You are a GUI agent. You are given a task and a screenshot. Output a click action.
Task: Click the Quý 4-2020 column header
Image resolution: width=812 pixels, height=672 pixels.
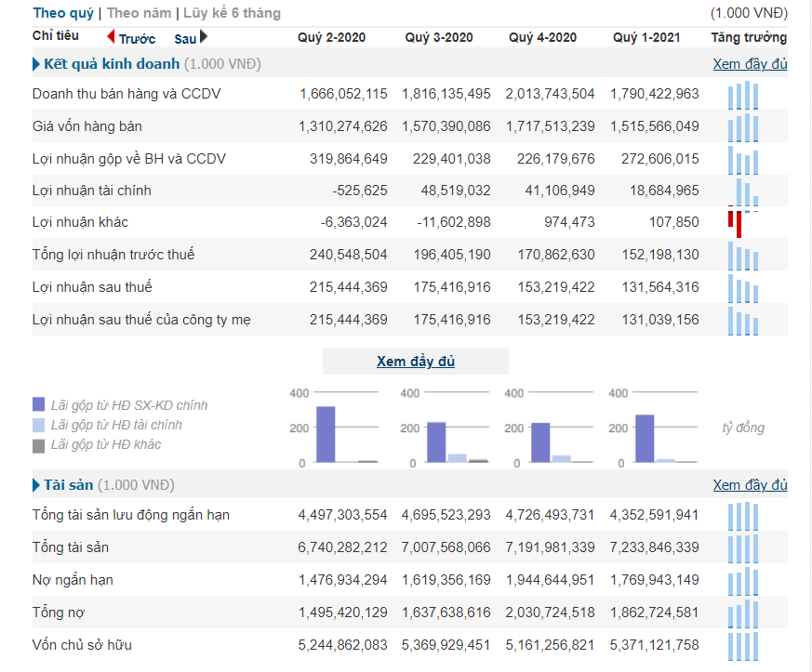[542, 37]
